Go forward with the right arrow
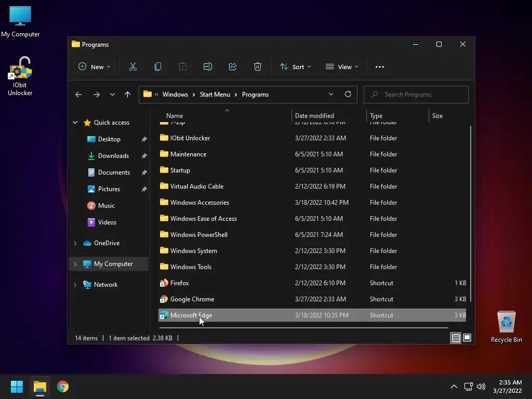 pyautogui.click(x=97, y=95)
